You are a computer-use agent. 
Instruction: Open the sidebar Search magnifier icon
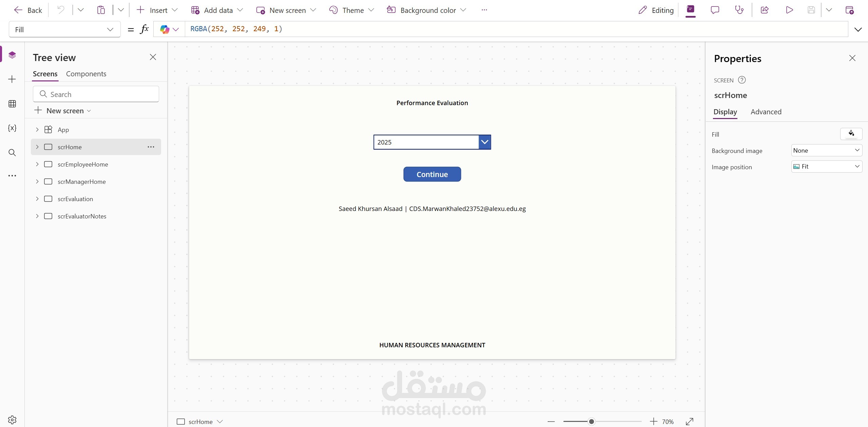(x=12, y=153)
